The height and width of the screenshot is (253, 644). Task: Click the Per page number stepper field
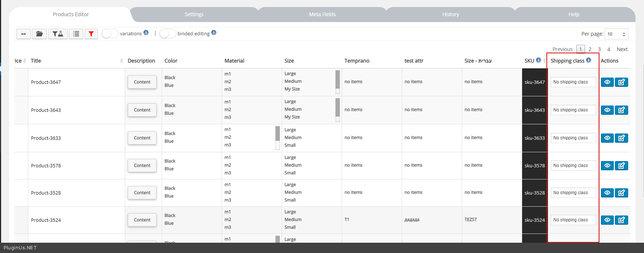(x=616, y=34)
